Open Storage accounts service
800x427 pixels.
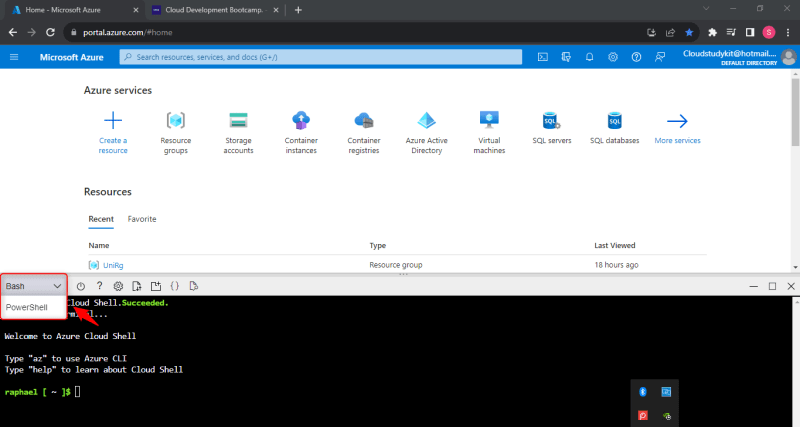238,133
